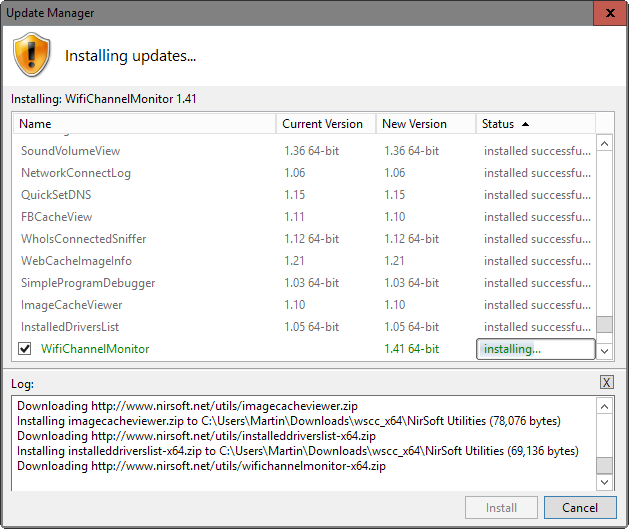Close the Update Manager window

coord(610,13)
